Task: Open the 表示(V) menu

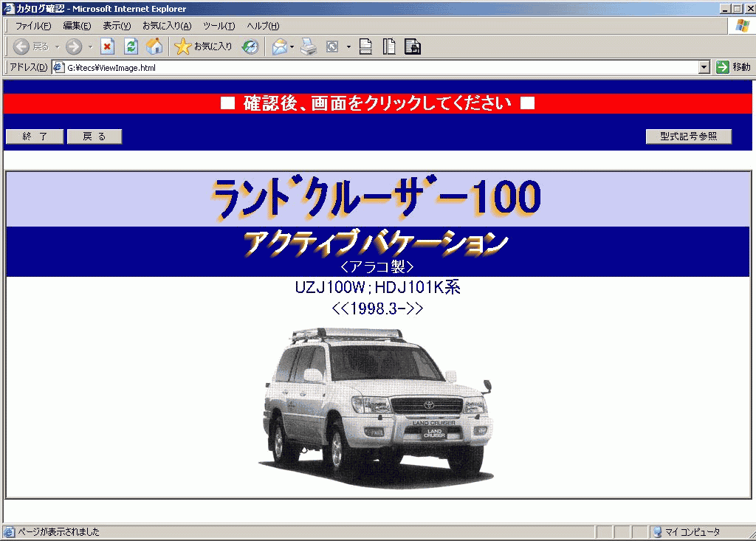Action: tap(117, 26)
